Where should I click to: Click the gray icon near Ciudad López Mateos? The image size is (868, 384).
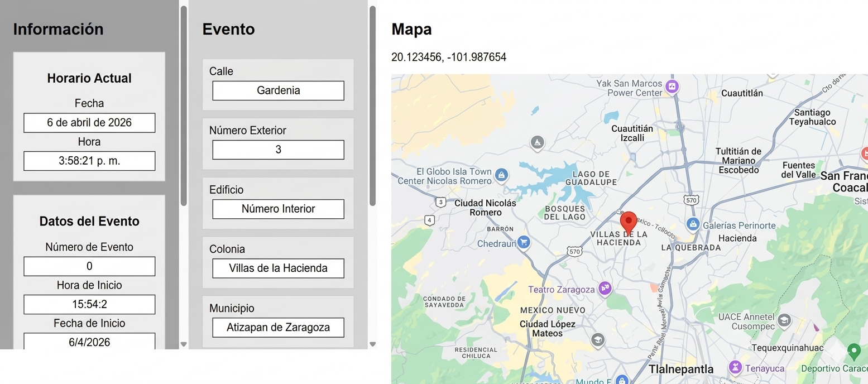tap(598, 340)
